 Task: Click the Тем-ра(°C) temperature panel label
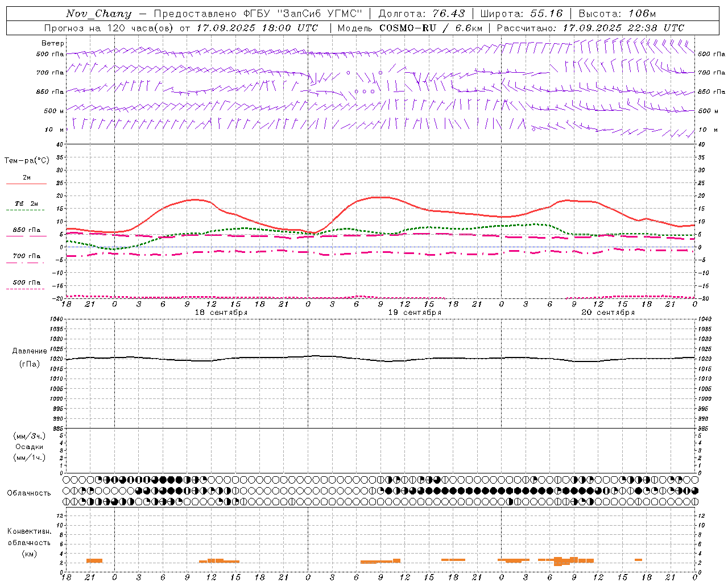27,161
